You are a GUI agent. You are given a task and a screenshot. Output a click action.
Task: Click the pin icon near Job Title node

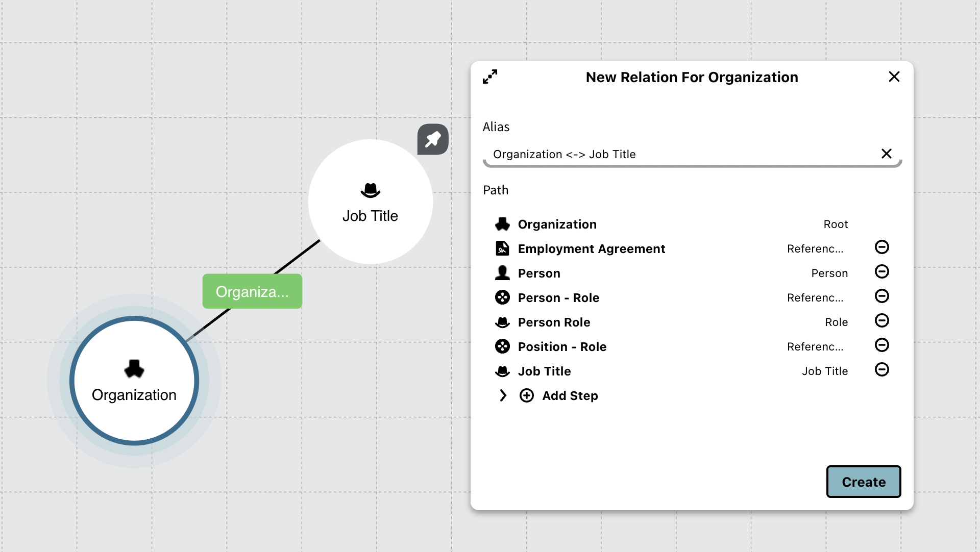pyautogui.click(x=433, y=139)
